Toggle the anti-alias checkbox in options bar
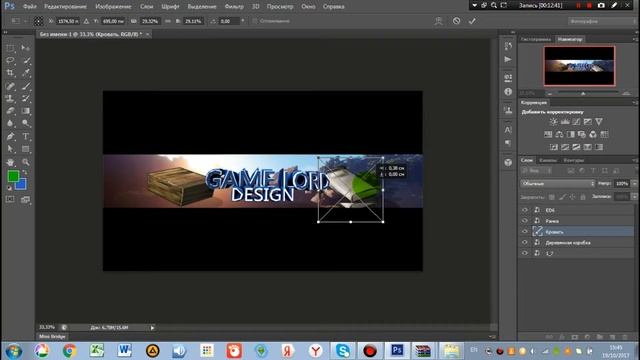Viewport: 640px width, 360px height. (x=255, y=21)
